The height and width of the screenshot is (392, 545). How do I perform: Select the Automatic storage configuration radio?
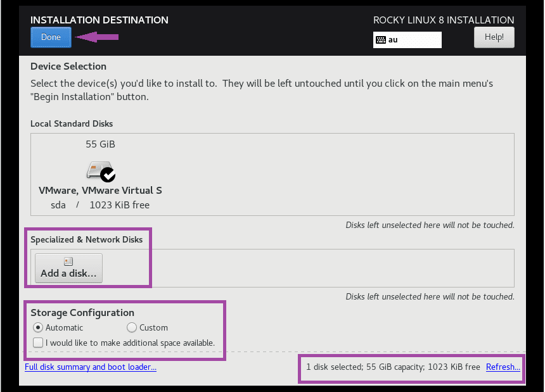38,327
